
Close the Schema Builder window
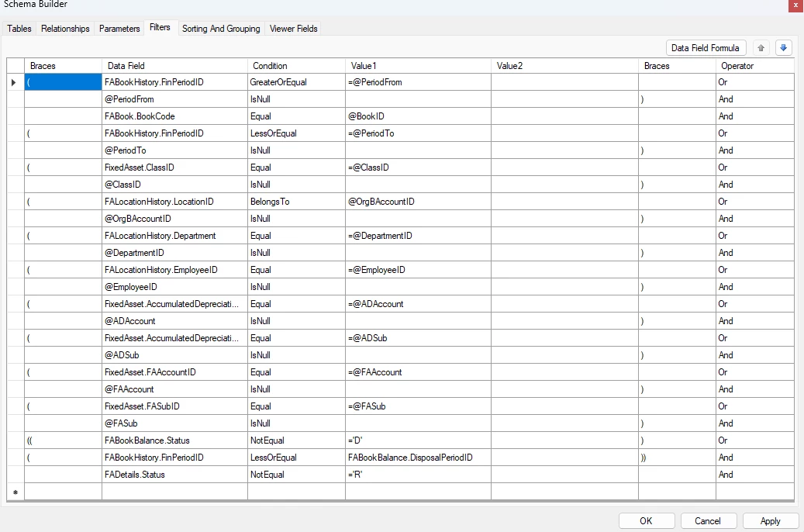pyautogui.click(x=795, y=5)
